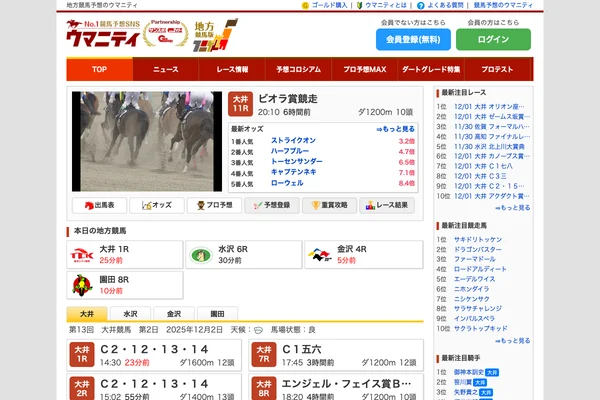Click the ゴールド購入 coin icon
Screen dimensions: 600x400
tap(305, 5)
